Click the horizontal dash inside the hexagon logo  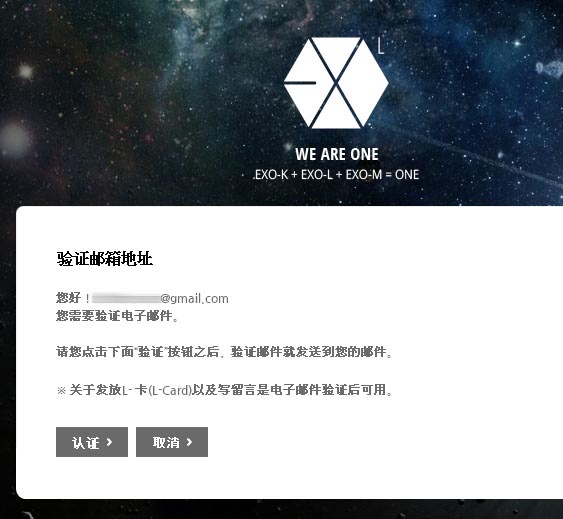(x=300, y=83)
